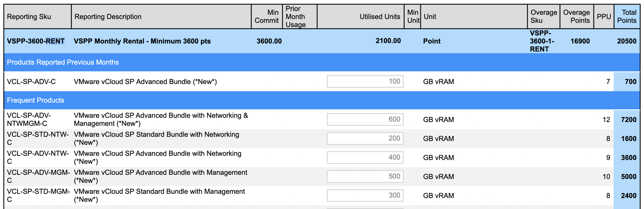Select the VCL-SP-STD-NTW-C sku cell
This screenshot has height=209, width=644.
point(38,138)
